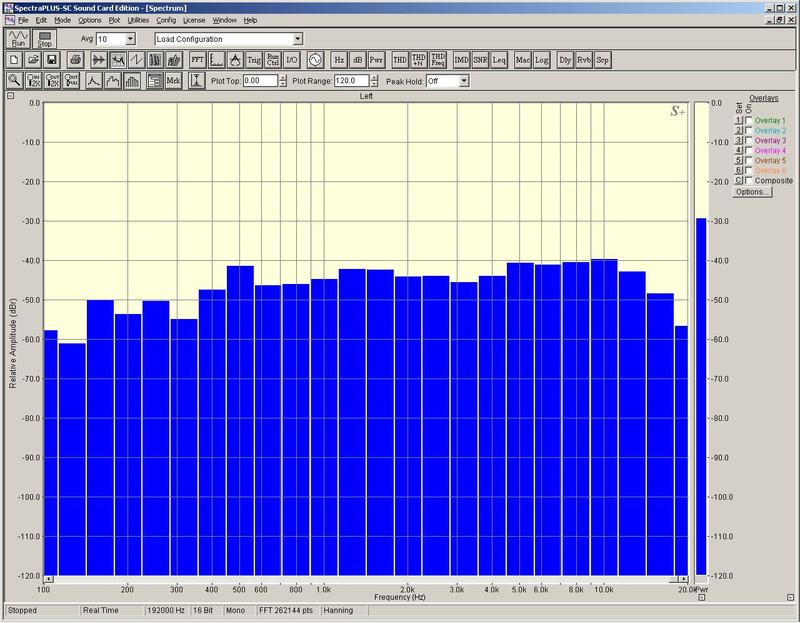Open the Config menu
Image resolution: width=800 pixels, height=623 pixels.
(166, 20)
